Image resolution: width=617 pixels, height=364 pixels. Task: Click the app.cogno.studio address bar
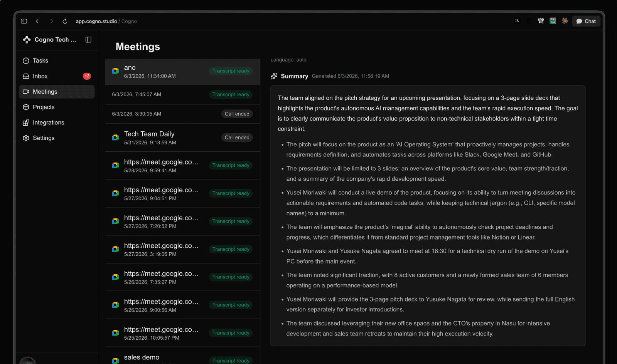(x=106, y=21)
